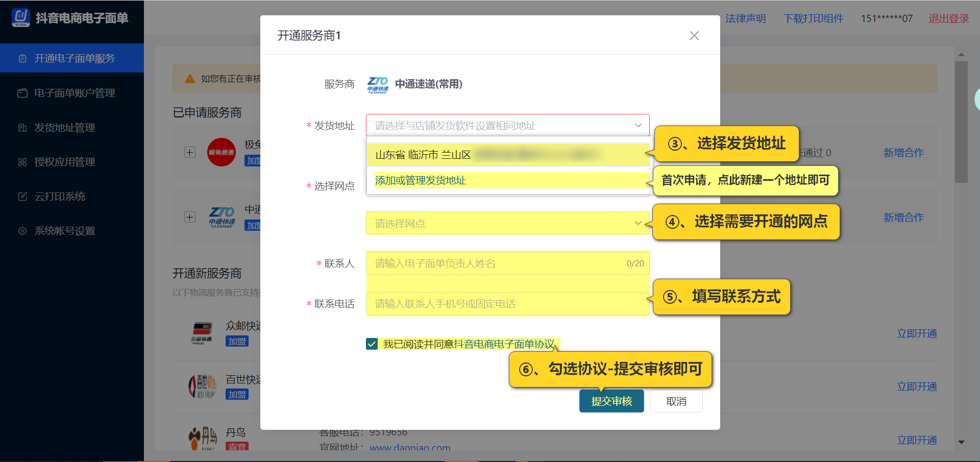Expand the J&T Express row
Viewport: 980px width, 462px height.
coord(190,152)
